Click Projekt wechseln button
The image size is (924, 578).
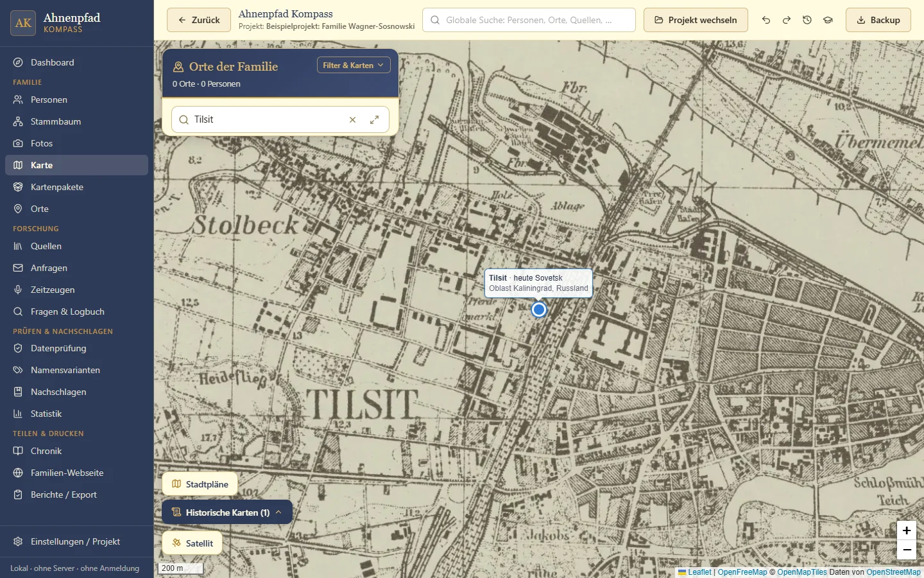click(696, 20)
